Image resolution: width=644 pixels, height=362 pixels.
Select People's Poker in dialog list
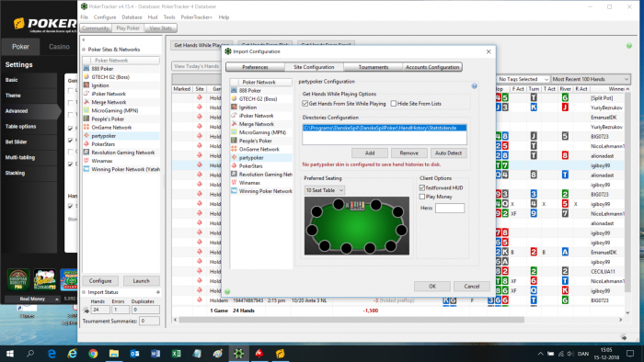255,141
